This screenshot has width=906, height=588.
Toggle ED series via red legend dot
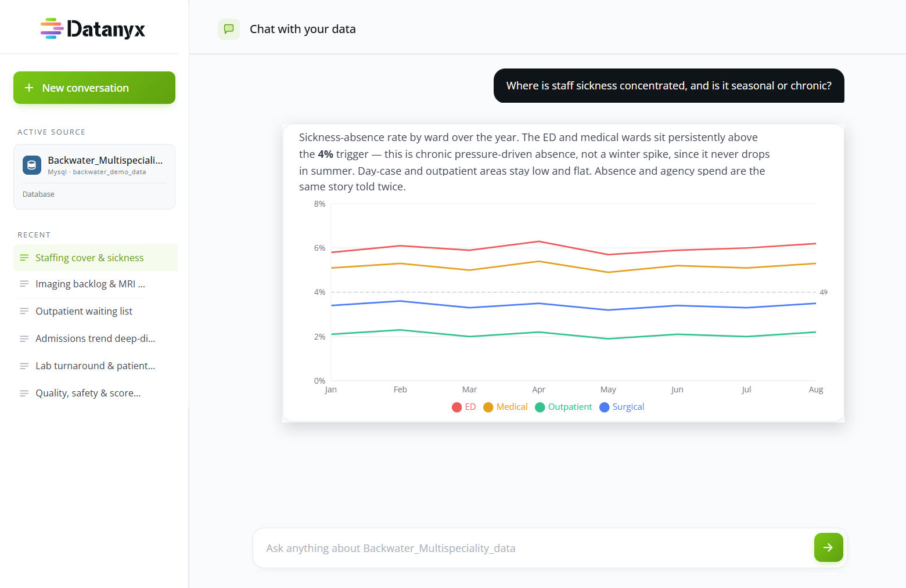457,407
